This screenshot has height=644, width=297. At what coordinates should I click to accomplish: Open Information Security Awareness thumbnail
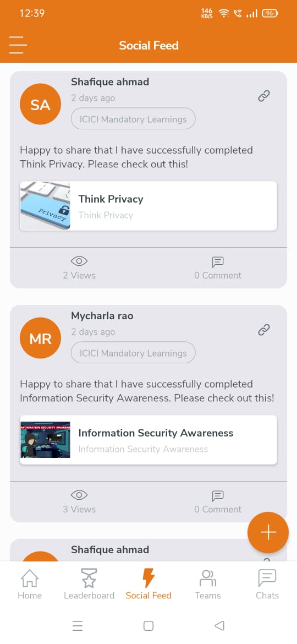tap(45, 440)
